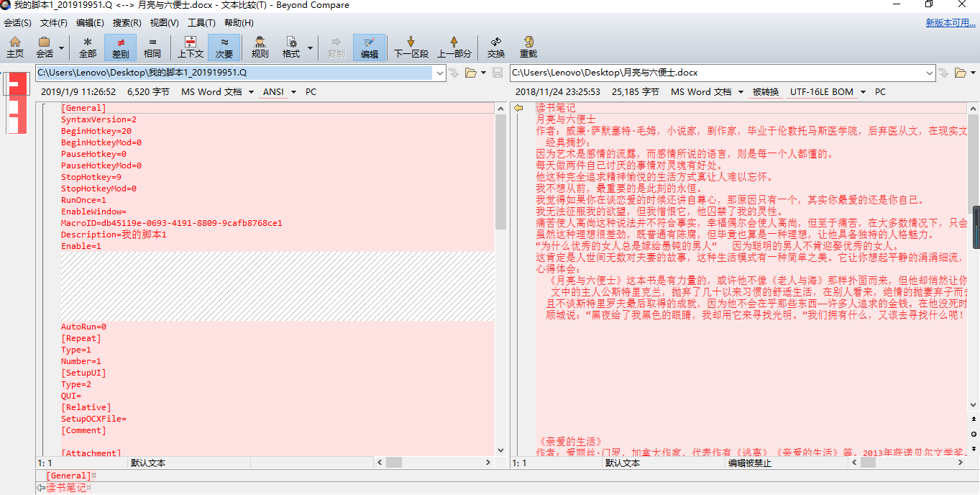Click the left pane vertical scrollbar
This screenshot has width=980, height=495.
(x=500, y=279)
